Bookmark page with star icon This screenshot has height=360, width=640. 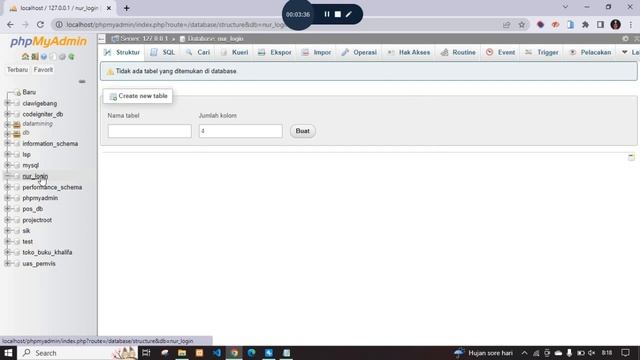click(522, 25)
